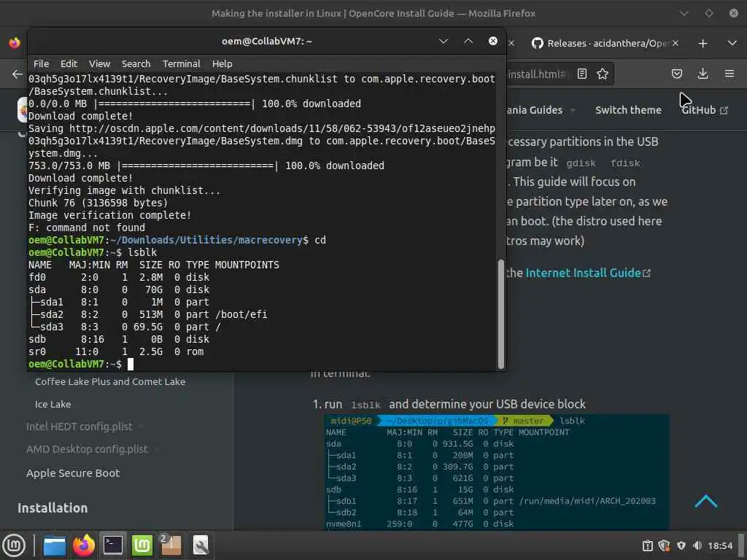Viewport: 747px width, 560px height.
Task: Open the Firefox downloads panel
Action: point(703,74)
